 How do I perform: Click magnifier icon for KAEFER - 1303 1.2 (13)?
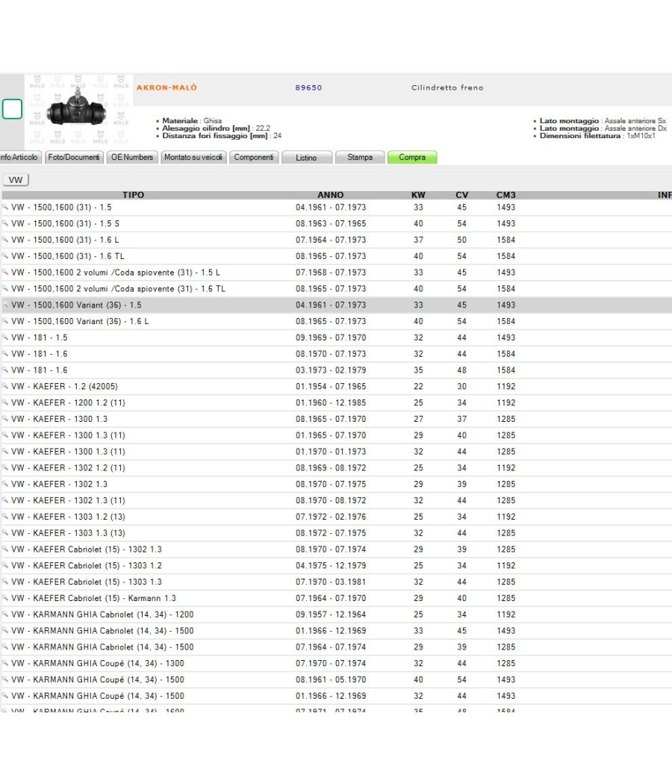point(5,517)
